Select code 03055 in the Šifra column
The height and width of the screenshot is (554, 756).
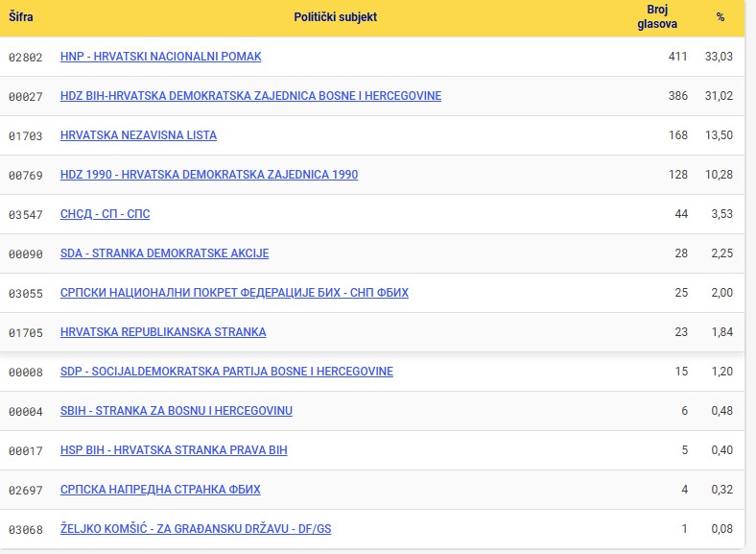26,293
